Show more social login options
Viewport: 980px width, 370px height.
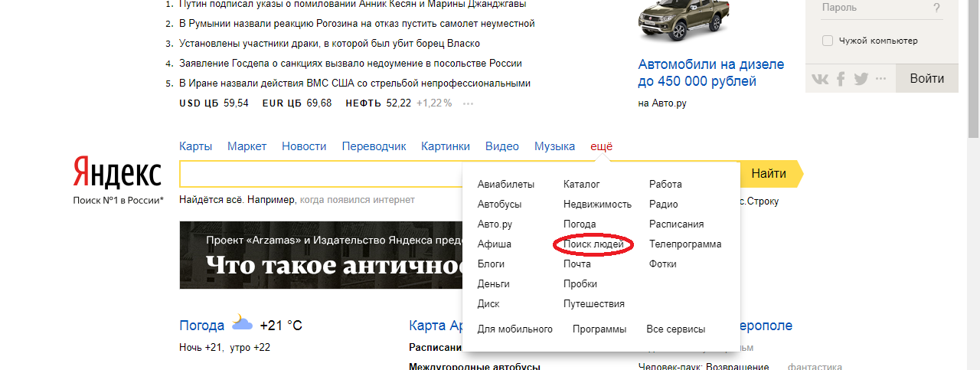(880, 79)
